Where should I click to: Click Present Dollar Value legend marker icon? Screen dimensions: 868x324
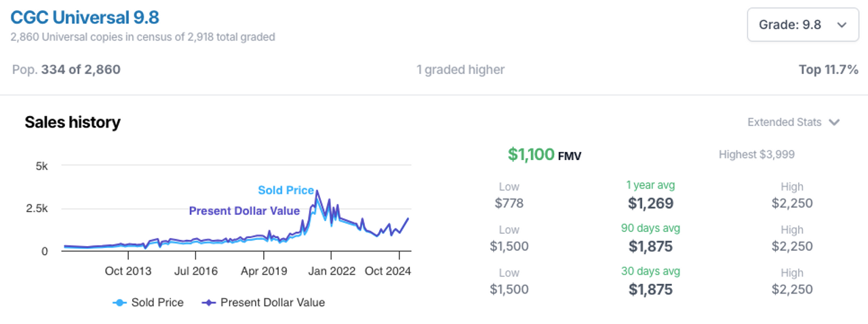point(208,302)
